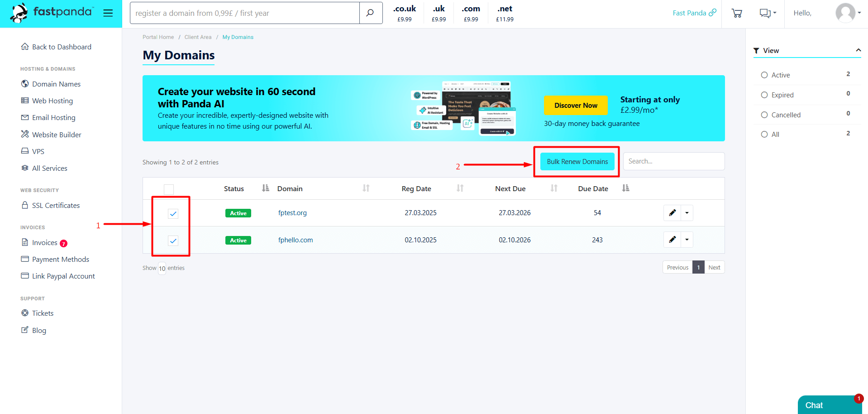Click the search magnifier in the domain bar
868x414 pixels.
[371, 13]
